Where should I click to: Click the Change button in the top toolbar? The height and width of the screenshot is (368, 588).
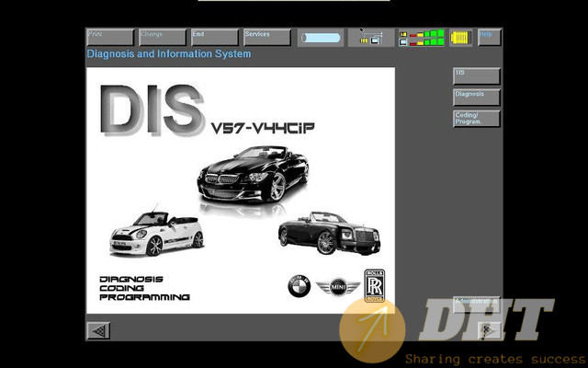(162, 38)
